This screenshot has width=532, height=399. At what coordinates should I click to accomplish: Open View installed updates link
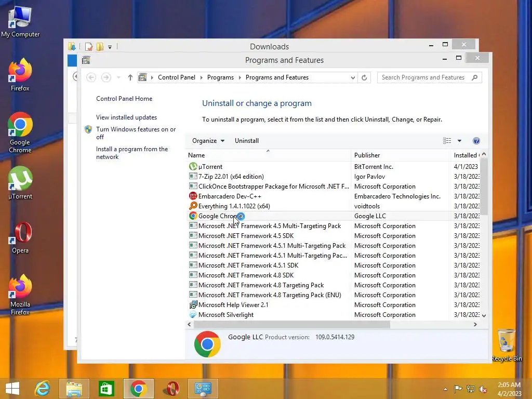click(126, 117)
